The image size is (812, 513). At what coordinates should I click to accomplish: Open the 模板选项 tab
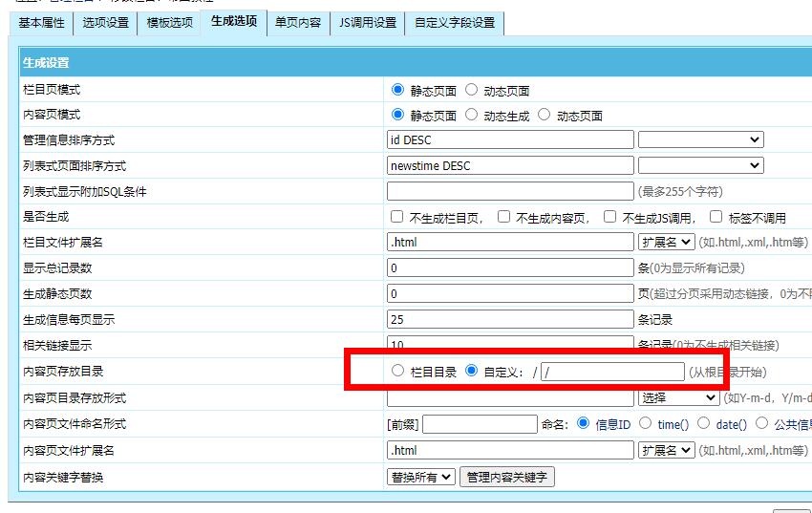click(x=168, y=23)
